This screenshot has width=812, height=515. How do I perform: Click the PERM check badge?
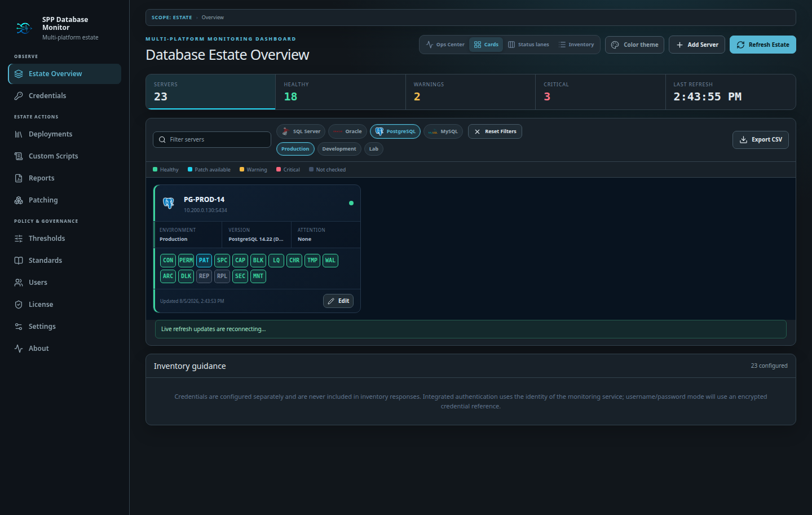pos(186,261)
